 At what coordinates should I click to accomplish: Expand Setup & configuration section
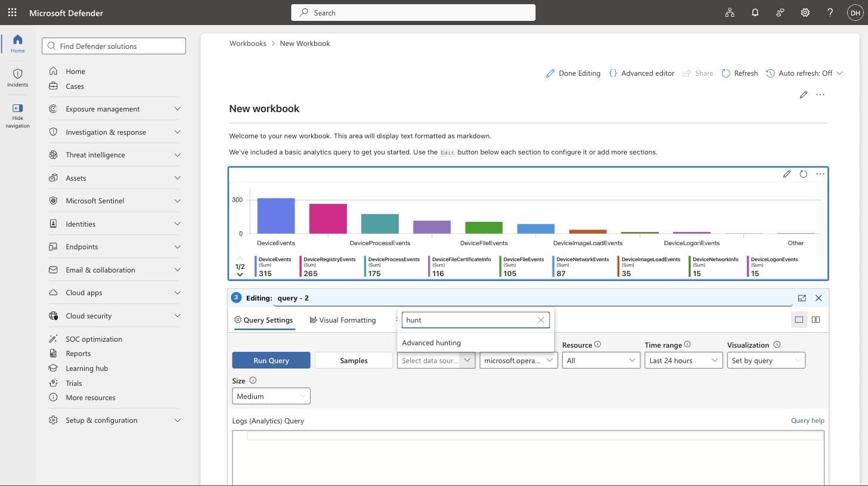click(x=177, y=420)
